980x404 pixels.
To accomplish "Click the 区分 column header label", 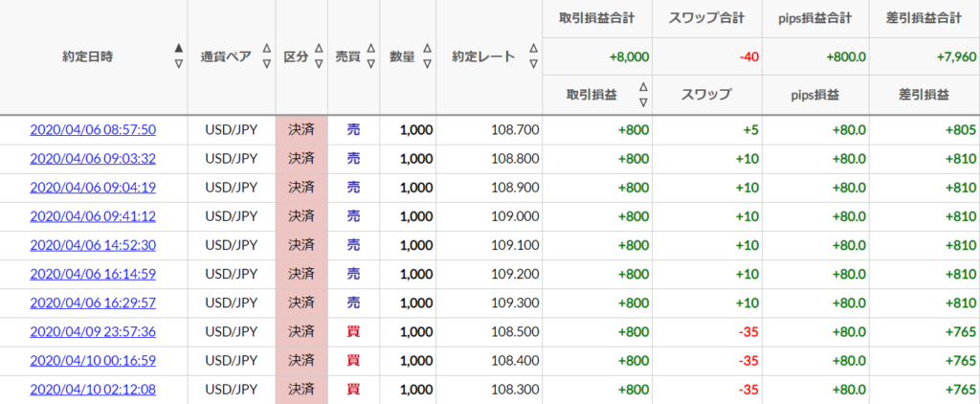I will point(297,56).
